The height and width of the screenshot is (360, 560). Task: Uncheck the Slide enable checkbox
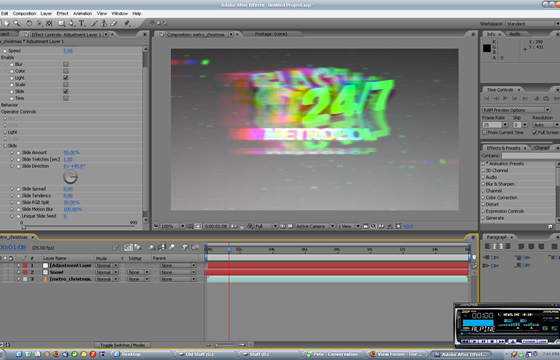tap(66, 91)
